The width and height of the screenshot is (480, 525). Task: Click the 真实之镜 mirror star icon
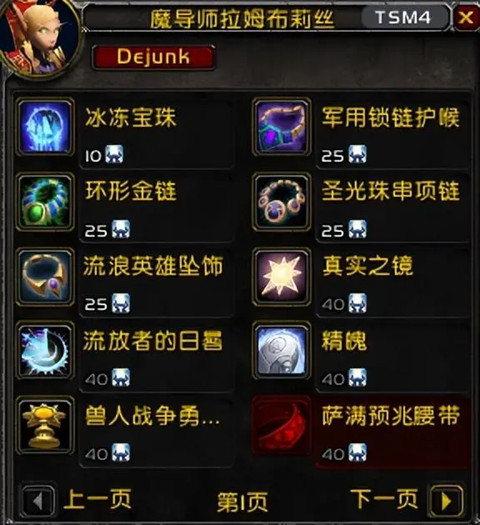282,277
